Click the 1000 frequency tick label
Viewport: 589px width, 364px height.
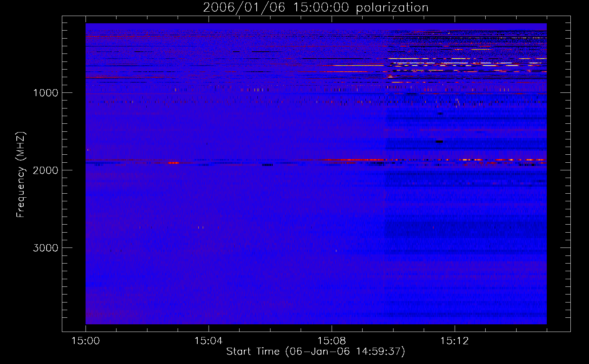pos(46,93)
